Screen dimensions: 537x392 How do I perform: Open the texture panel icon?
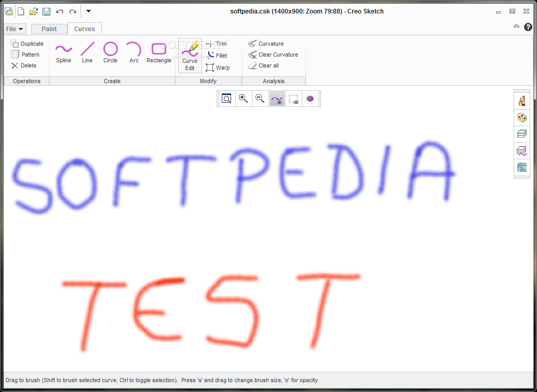click(521, 167)
